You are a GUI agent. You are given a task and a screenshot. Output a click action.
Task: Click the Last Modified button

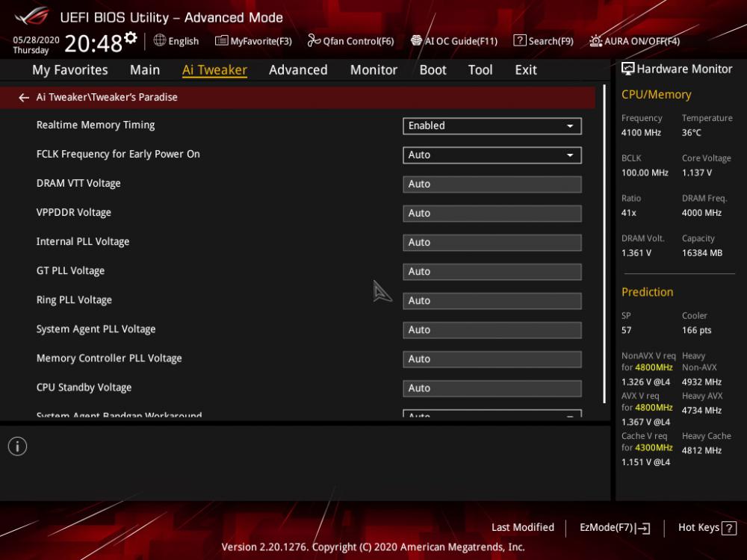[x=523, y=527]
